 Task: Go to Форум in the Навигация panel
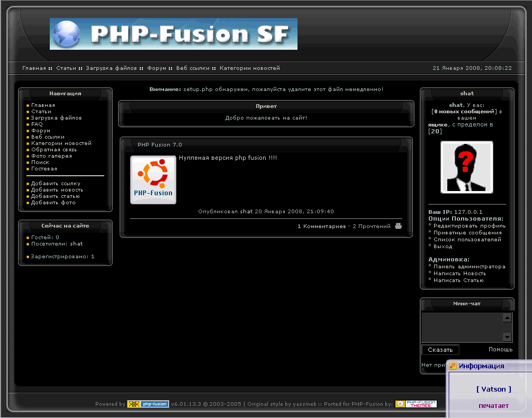click(41, 131)
